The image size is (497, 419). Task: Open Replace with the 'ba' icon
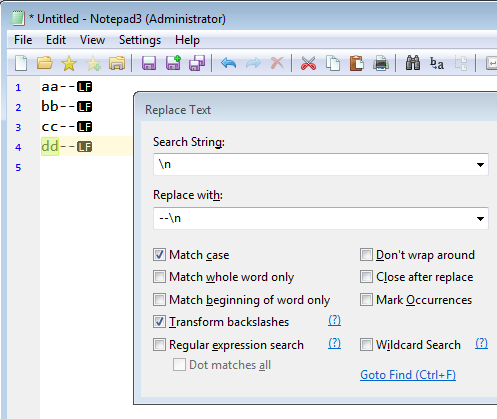click(437, 63)
